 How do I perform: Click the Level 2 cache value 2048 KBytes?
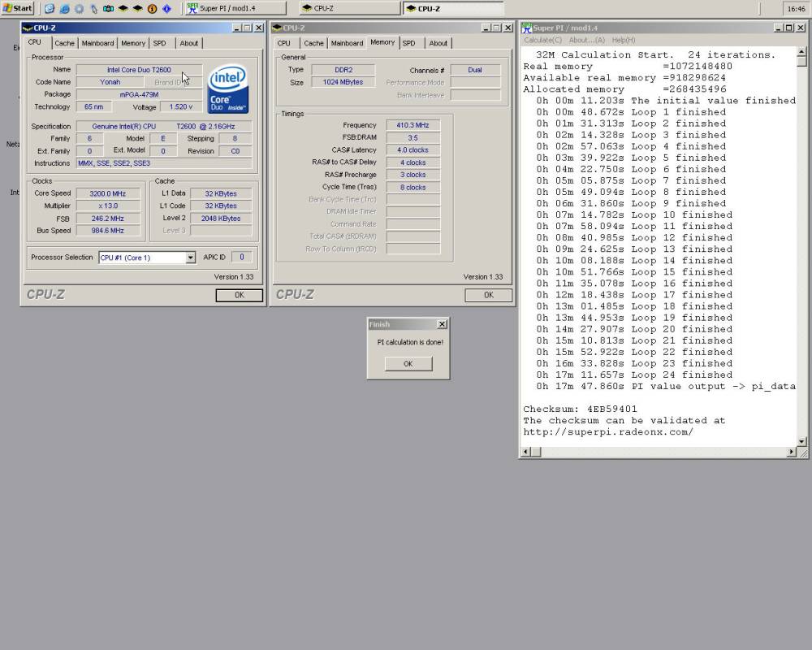221,219
